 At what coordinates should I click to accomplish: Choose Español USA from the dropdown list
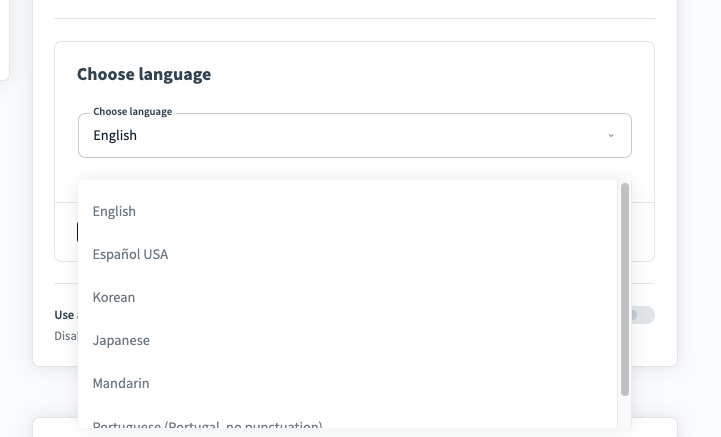click(x=130, y=255)
